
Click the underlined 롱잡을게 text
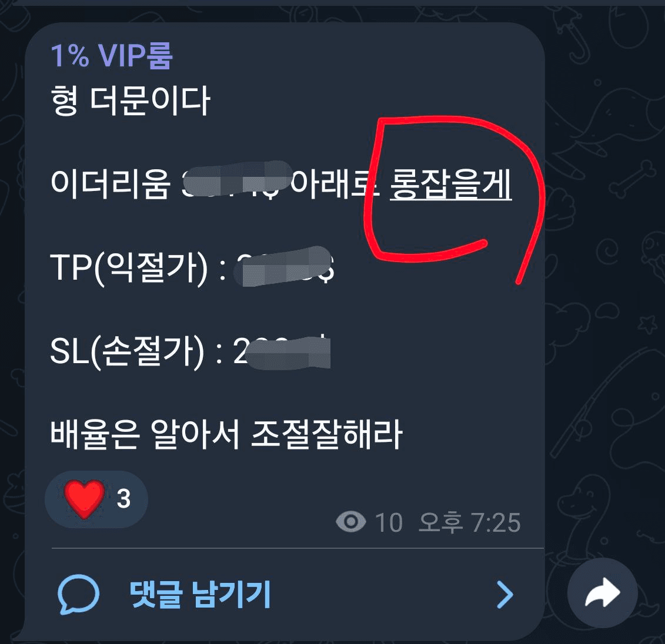coord(451,183)
